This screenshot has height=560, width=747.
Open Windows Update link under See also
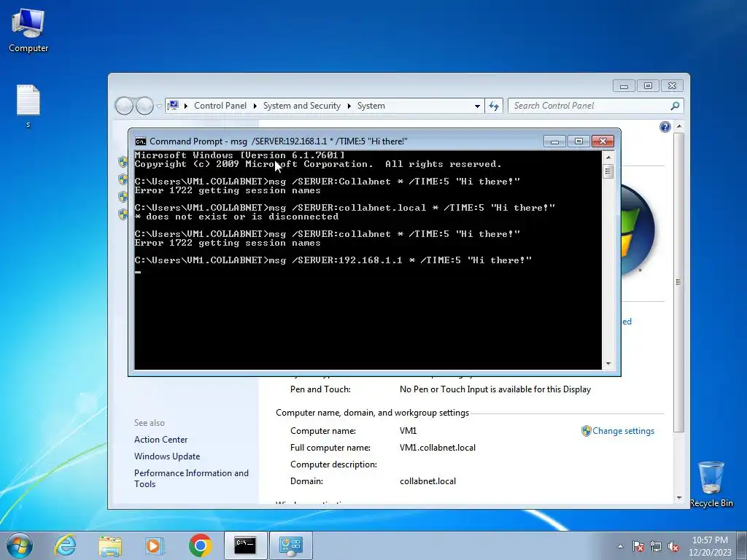[167, 456]
